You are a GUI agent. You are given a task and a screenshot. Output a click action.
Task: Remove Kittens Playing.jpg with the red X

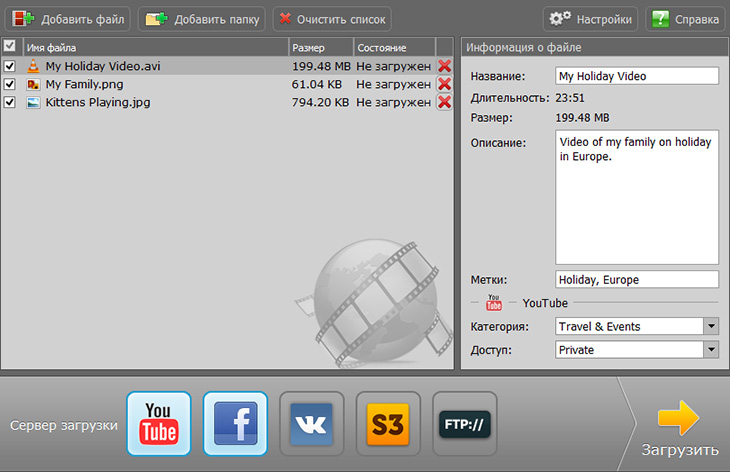(445, 102)
